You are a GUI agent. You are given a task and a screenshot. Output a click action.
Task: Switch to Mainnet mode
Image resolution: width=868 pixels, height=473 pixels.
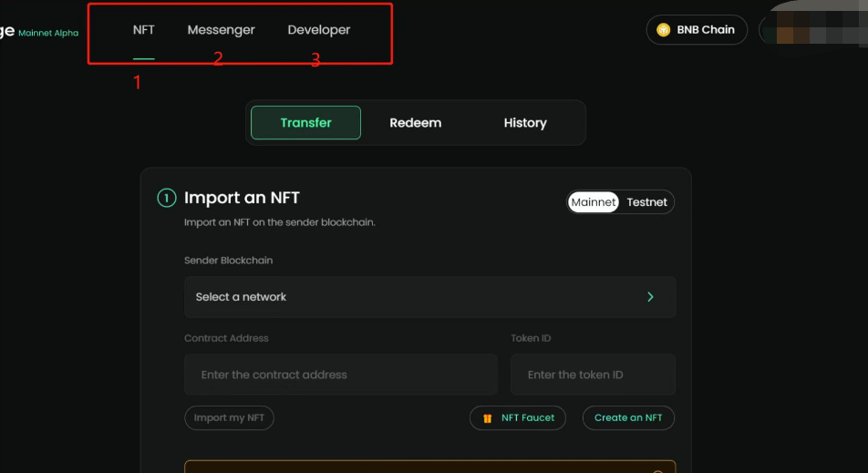click(x=594, y=202)
